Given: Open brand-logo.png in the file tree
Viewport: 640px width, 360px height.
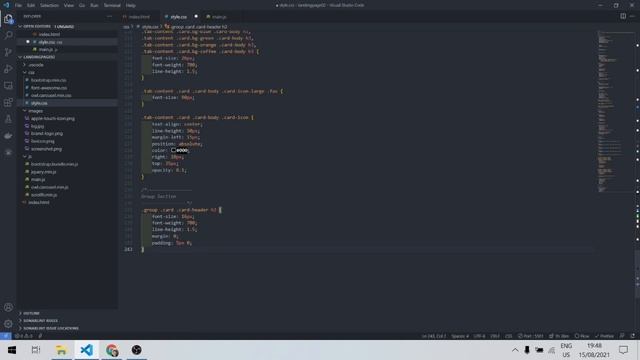Looking at the screenshot, I should [47, 134].
